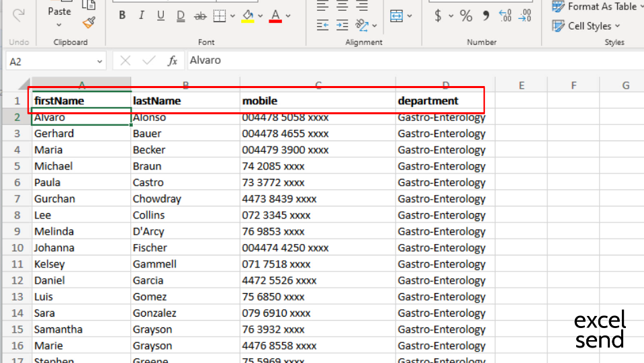The width and height of the screenshot is (644, 363).
Task: Open Format As Table menu
Action: click(598, 6)
